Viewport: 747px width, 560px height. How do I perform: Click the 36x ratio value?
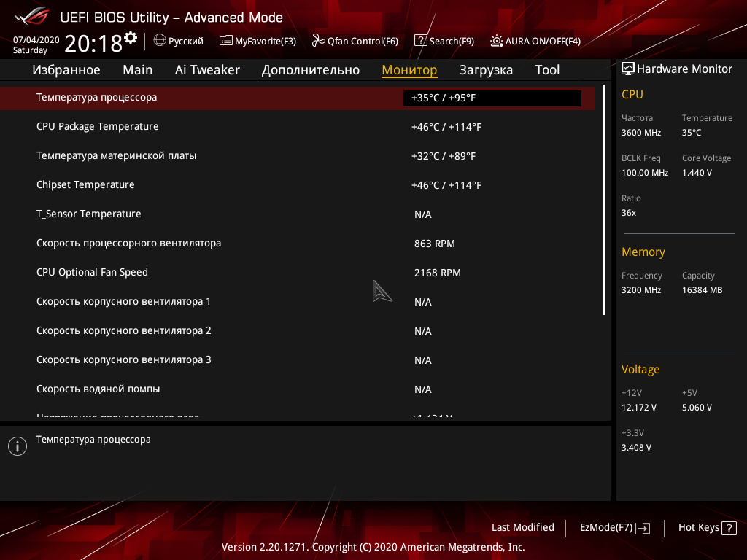point(629,213)
